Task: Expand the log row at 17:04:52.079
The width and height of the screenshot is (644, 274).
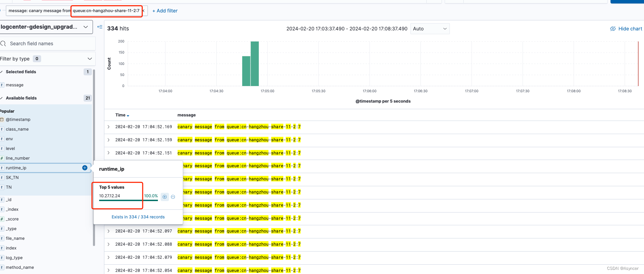Action: pyautogui.click(x=108, y=257)
